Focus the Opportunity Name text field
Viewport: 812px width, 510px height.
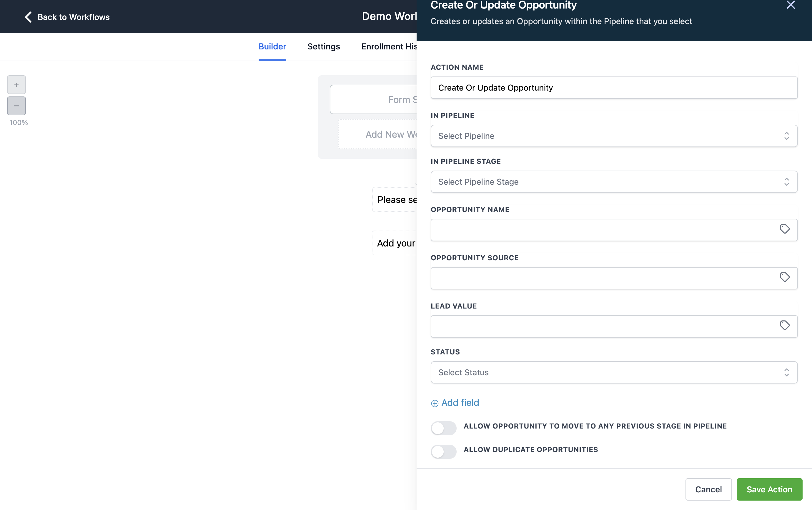tap(614, 230)
